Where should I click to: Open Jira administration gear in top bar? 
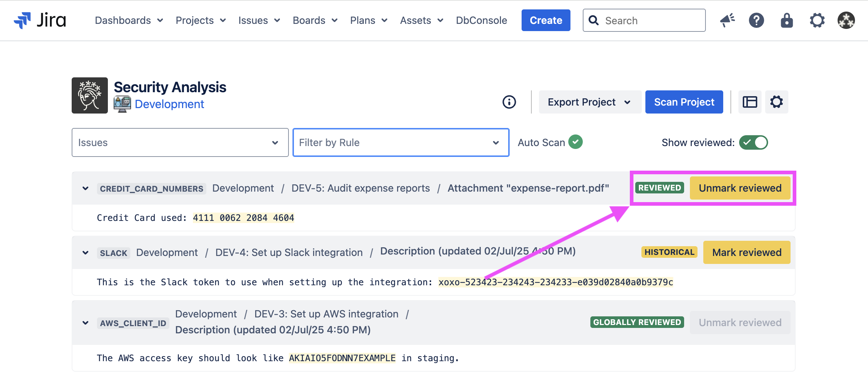coord(817,20)
